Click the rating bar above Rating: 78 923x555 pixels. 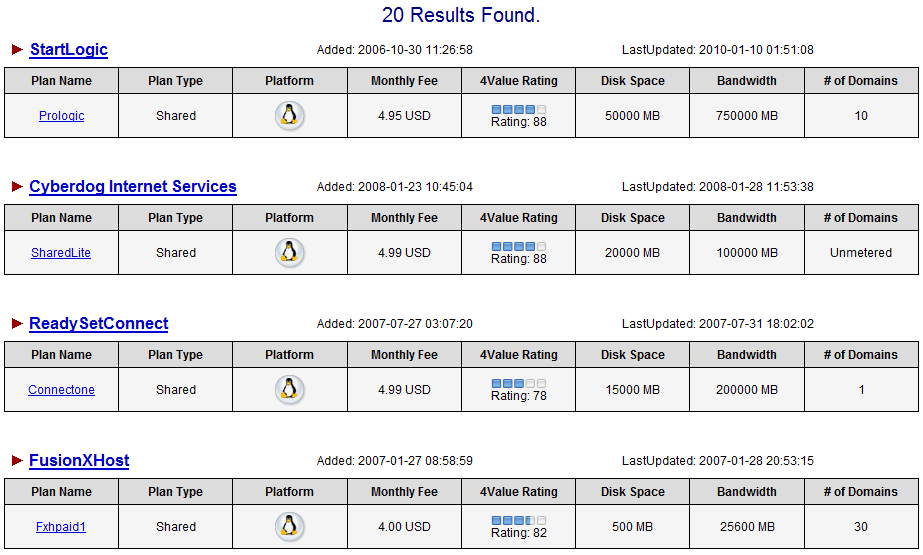pyautogui.click(x=519, y=384)
